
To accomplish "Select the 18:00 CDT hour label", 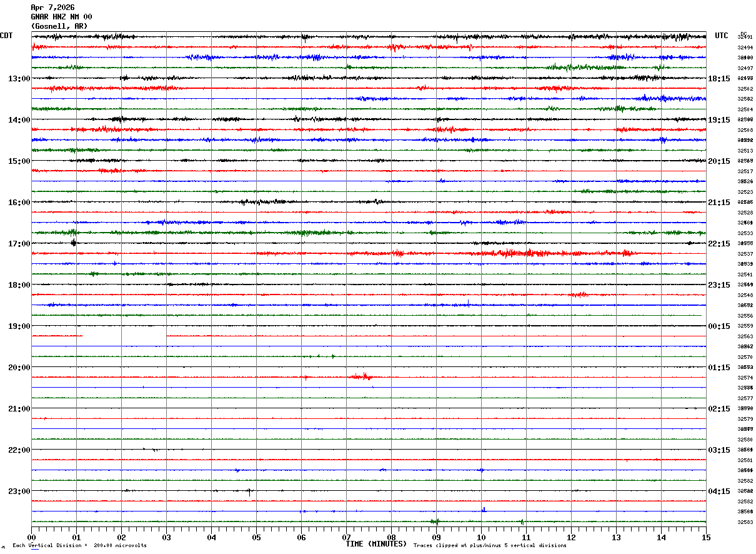I will [19, 285].
